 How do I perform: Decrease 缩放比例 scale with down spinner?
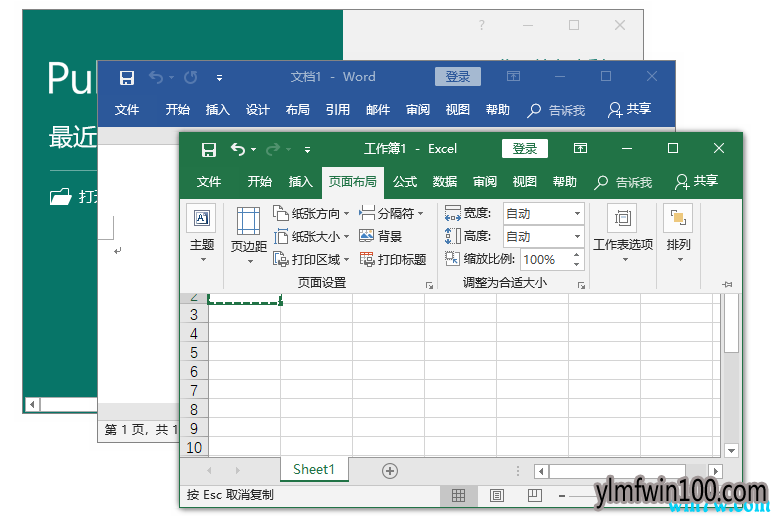(x=576, y=264)
